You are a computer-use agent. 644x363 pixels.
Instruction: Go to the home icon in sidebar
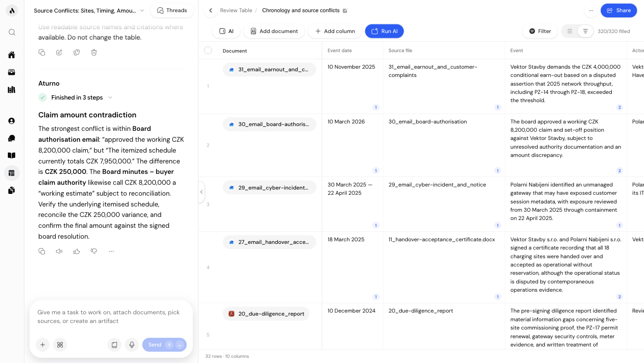pos(12,55)
